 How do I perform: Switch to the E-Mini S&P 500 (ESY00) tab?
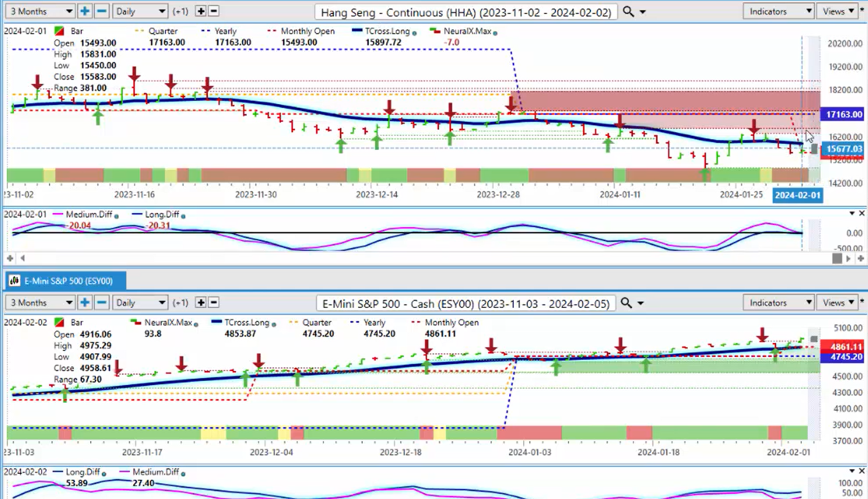[x=67, y=281]
